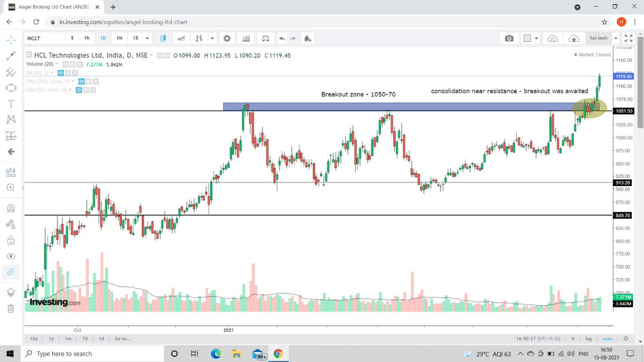Toggle log scale

589,338
